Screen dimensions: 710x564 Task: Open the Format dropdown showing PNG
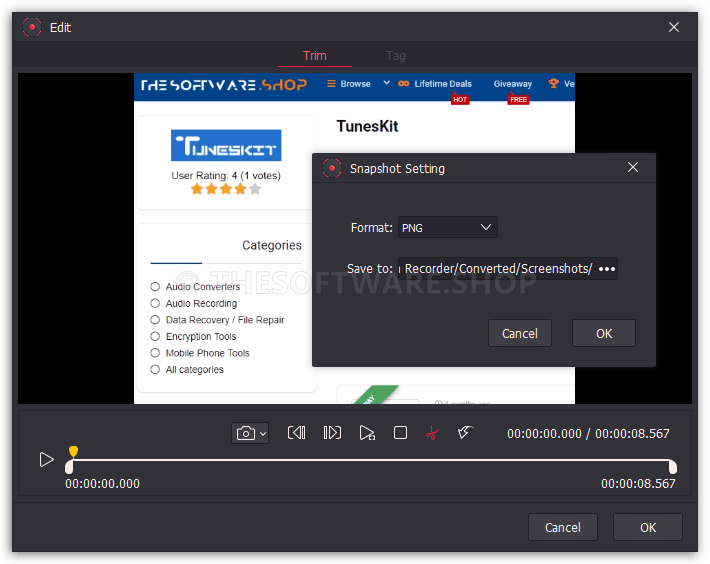tap(448, 227)
